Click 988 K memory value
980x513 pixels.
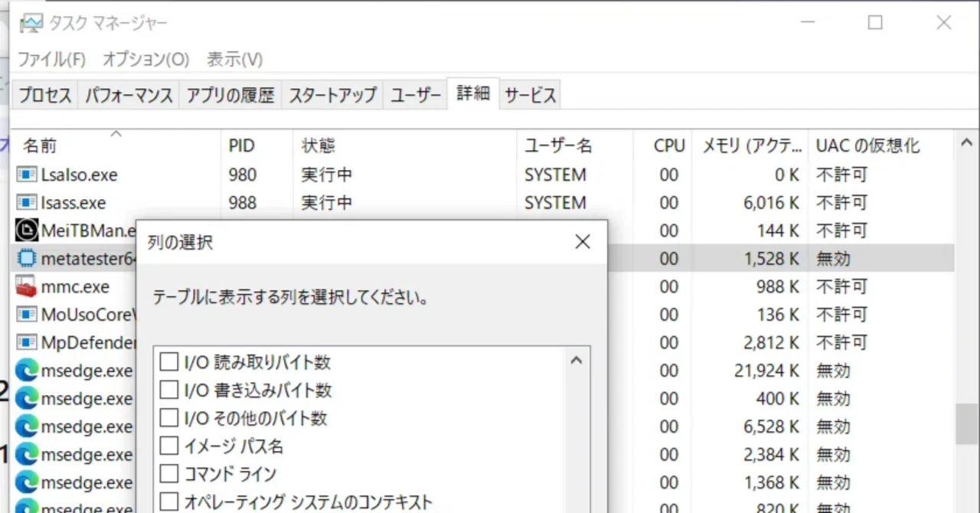click(779, 286)
